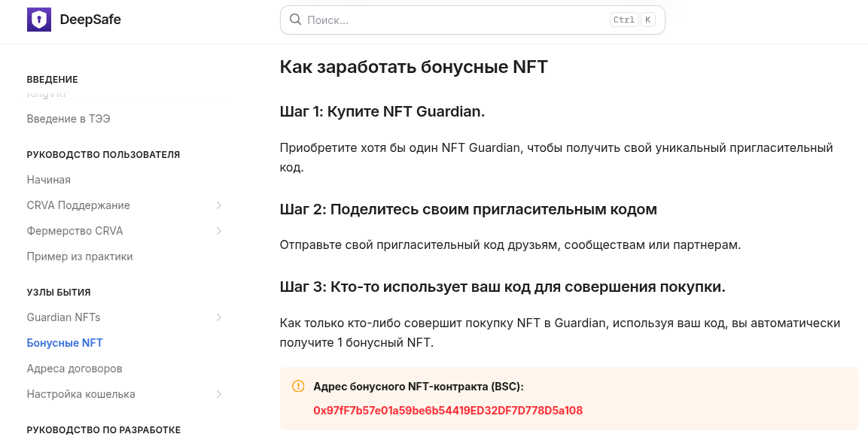Click the orange warning icon in callout

pyautogui.click(x=298, y=387)
